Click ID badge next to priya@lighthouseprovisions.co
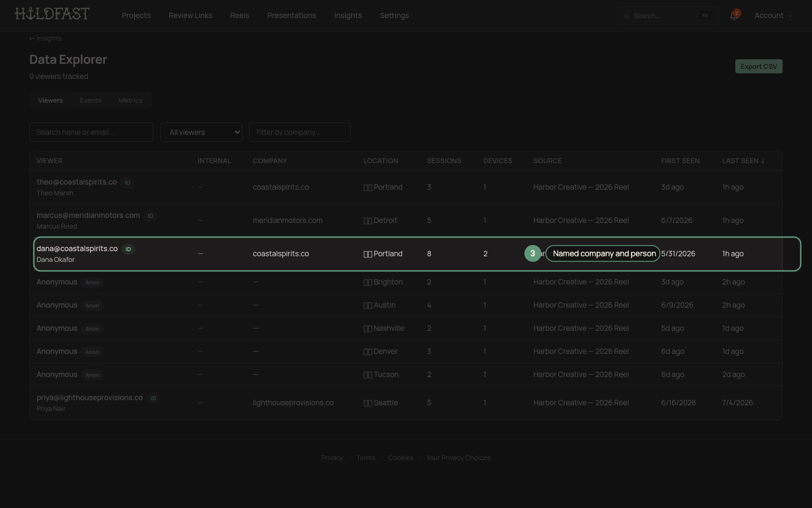This screenshot has height=508, width=812. click(153, 398)
